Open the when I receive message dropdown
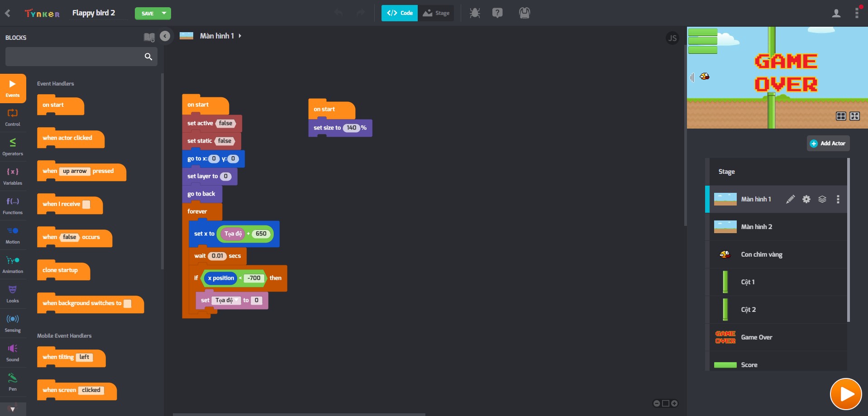The width and height of the screenshot is (868, 416). tap(86, 204)
